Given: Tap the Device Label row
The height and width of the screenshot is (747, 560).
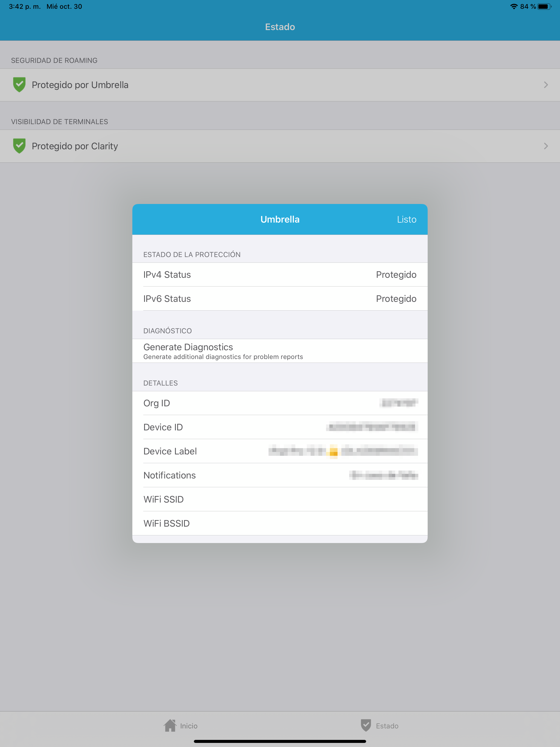Looking at the screenshot, I should 280,451.
